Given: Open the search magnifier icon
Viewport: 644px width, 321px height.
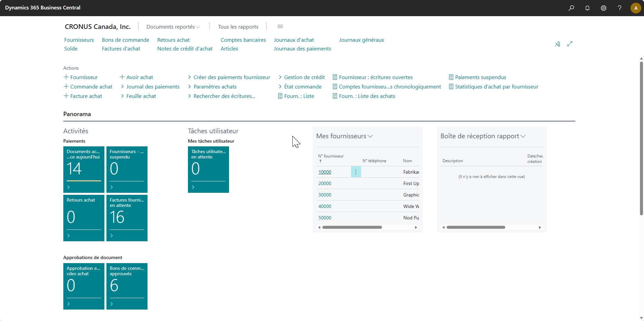Looking at the screenshot, I should tap(571, 8).
